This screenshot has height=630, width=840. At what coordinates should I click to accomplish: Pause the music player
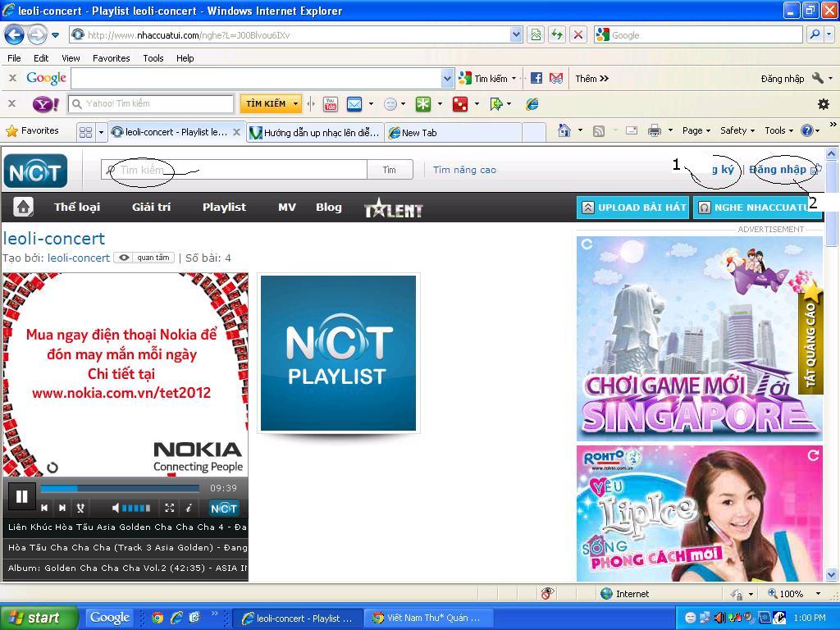pyautogui.click(x=21, y=496)
